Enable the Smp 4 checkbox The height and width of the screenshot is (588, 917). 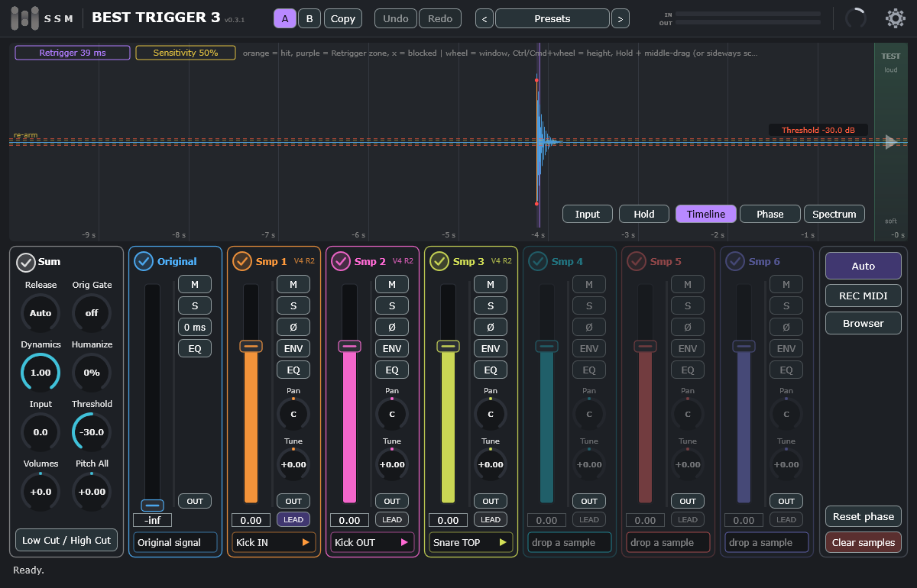pyautogui.click(x=537, y=261)
